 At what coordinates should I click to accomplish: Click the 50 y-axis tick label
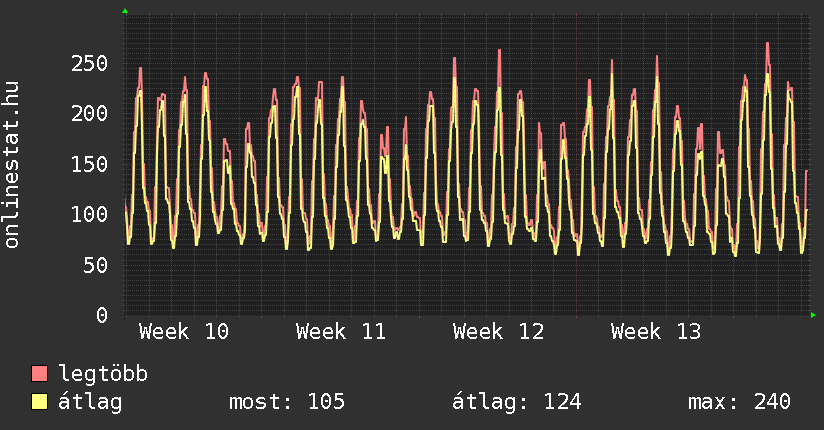pyautogui.click(x=96, y=265)
